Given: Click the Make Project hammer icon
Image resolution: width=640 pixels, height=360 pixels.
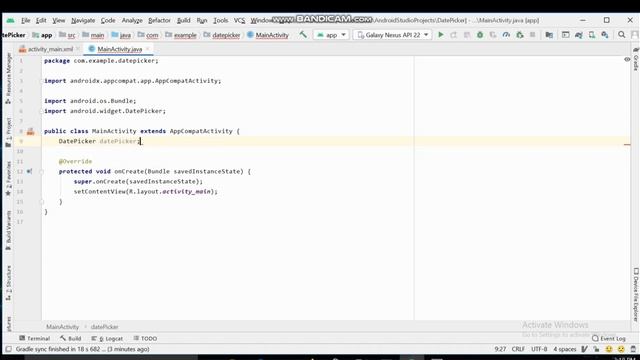Looking at the screenshot, I should tap(303, 35).
